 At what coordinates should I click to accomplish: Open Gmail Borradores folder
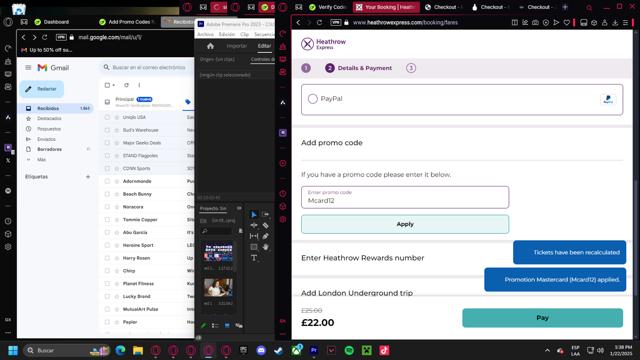pyautogui.click(x=49, y=149)
